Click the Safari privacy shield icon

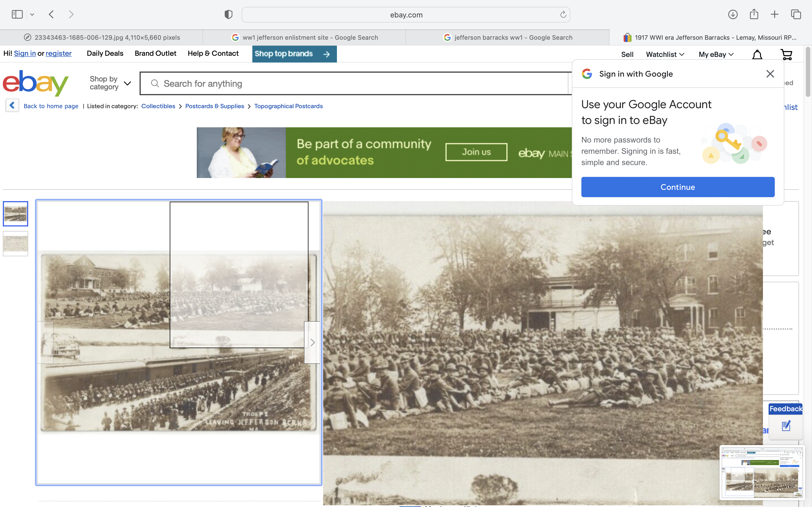click(228, 14)
